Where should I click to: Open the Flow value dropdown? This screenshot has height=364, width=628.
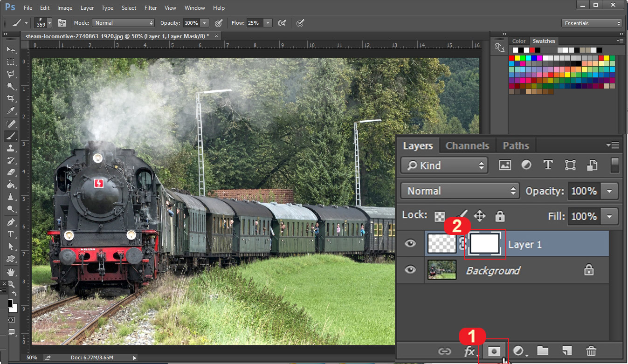point(268,23)
